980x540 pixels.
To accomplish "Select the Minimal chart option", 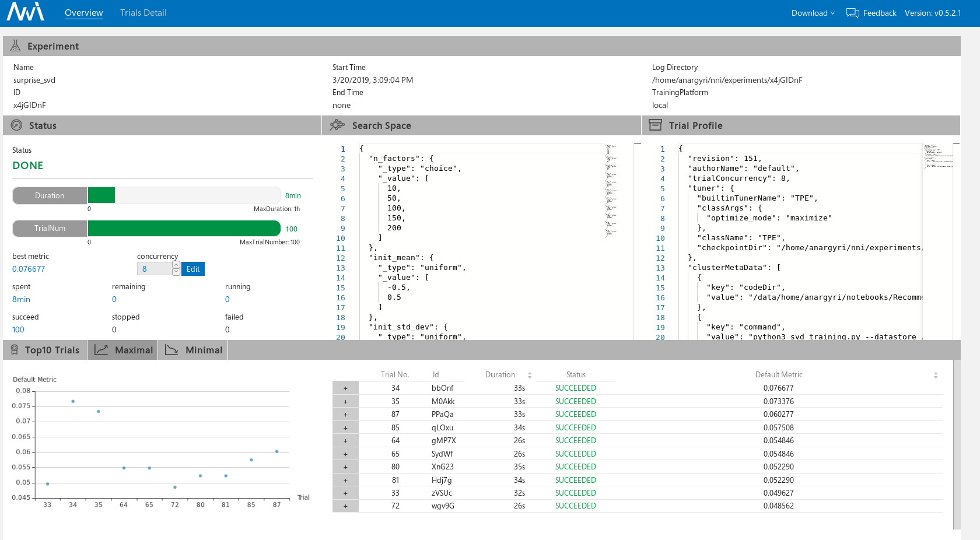I will 193,350.
